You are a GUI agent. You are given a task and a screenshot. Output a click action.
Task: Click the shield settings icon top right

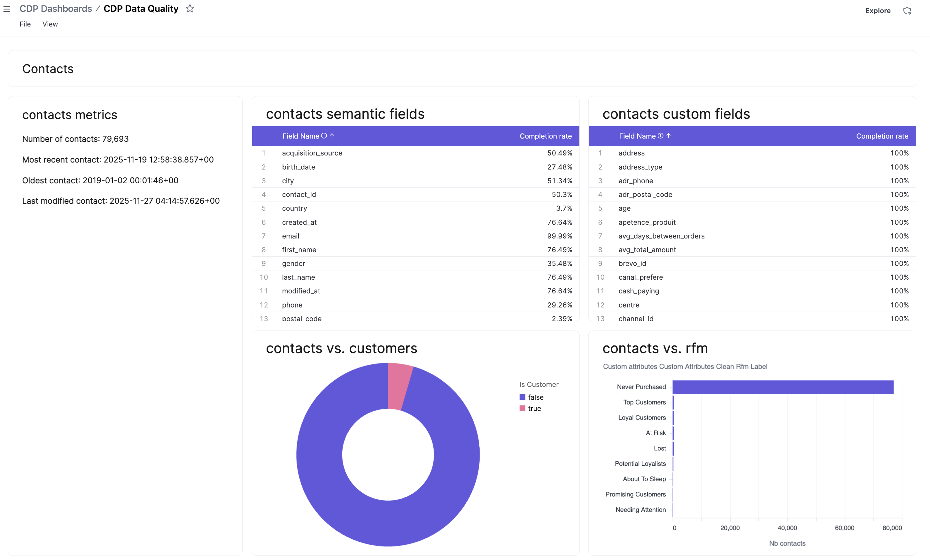908,10
